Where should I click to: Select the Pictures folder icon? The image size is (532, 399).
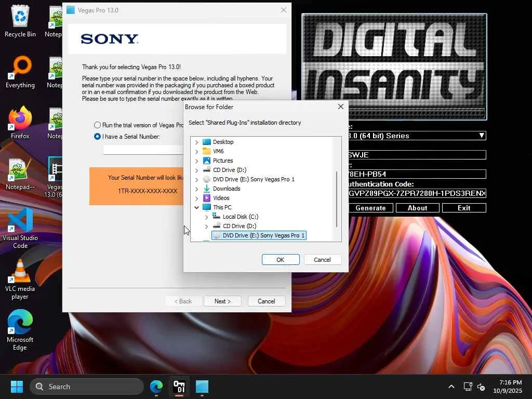(207, 161)
